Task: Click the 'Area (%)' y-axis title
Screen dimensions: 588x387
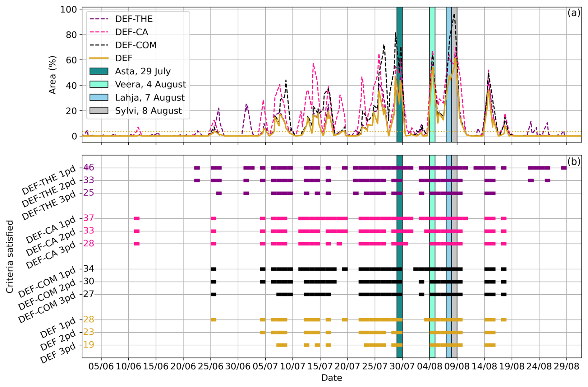Action: click(52, 75)
